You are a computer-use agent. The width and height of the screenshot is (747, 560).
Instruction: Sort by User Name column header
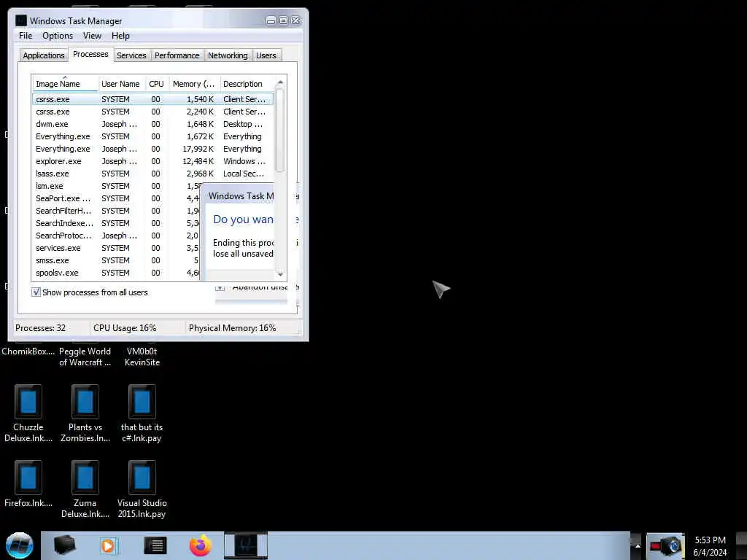pyautogui.click(x=121, y=84)
